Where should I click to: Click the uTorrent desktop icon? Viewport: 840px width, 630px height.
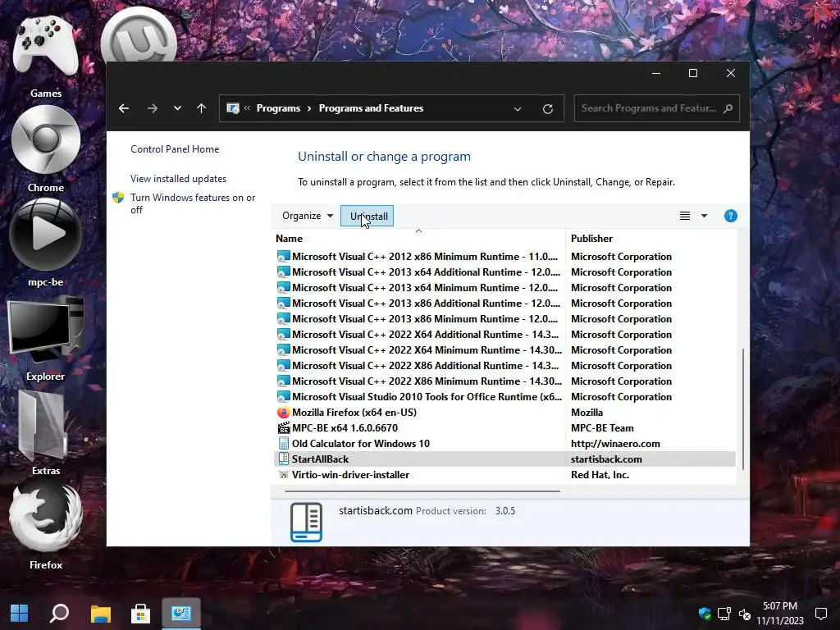point(139,35)
